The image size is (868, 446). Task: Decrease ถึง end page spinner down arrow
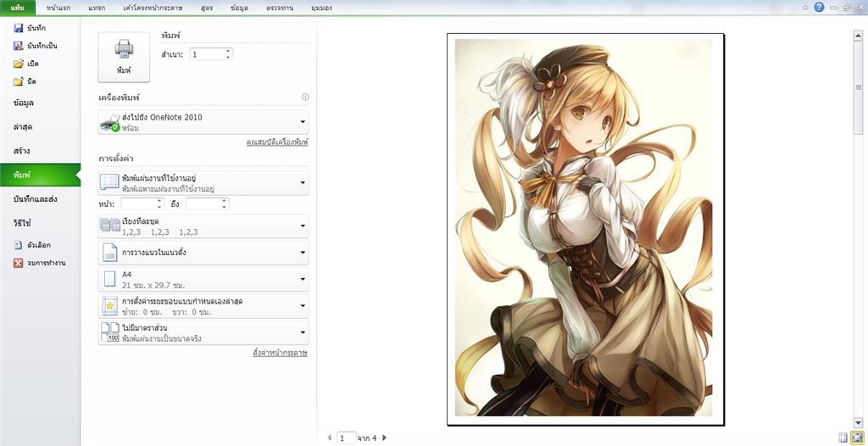[x=224, y=207]
